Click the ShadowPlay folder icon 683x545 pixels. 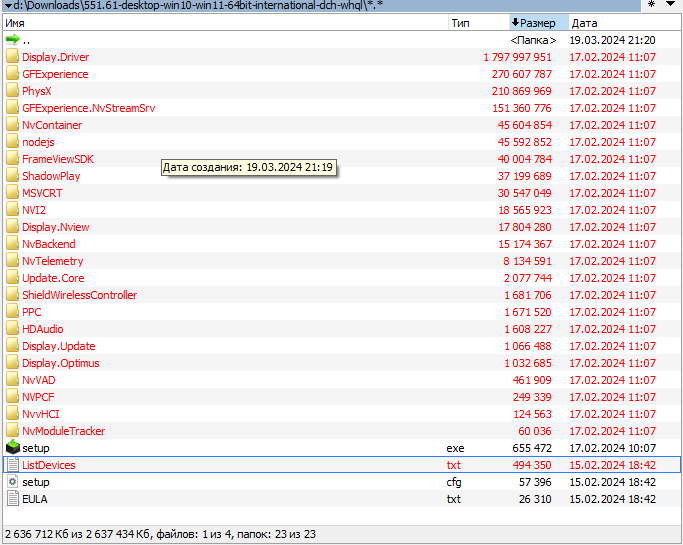[x=13, y=176]
